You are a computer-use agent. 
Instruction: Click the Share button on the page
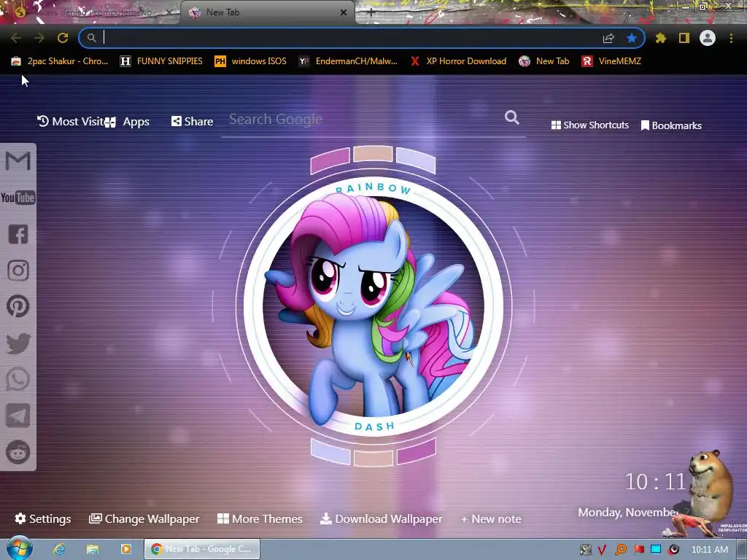click(x=193, y=122)
